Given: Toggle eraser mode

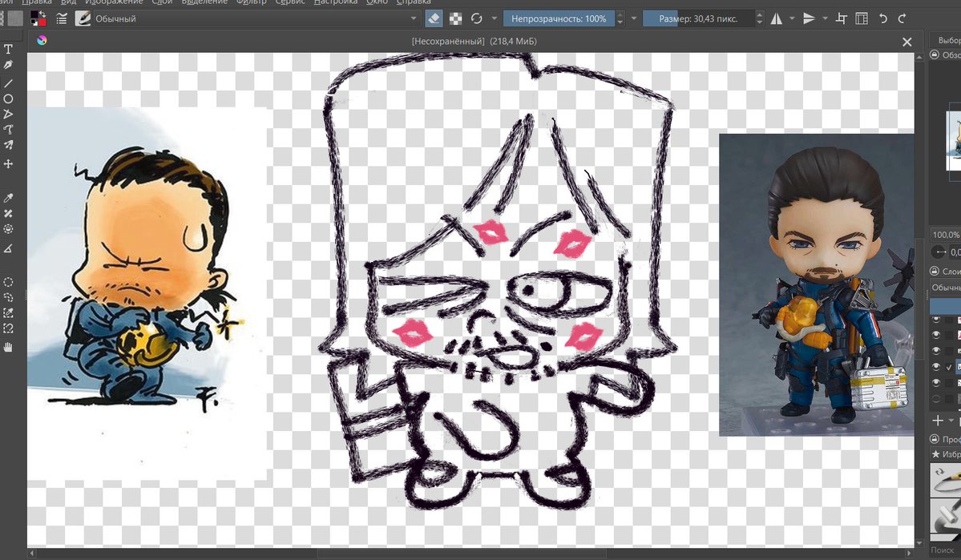Looking at the screenshot, I should (434, 19).
